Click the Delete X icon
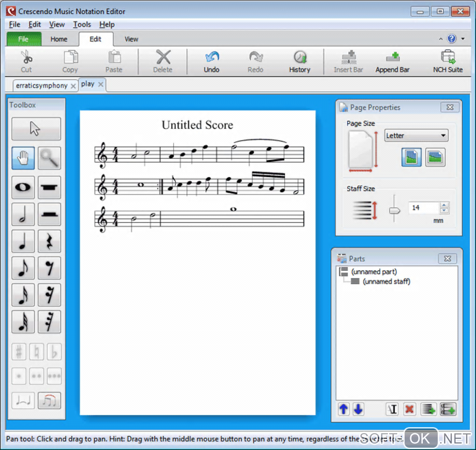This screenshot has width=476, height=450. pos(163,57)
